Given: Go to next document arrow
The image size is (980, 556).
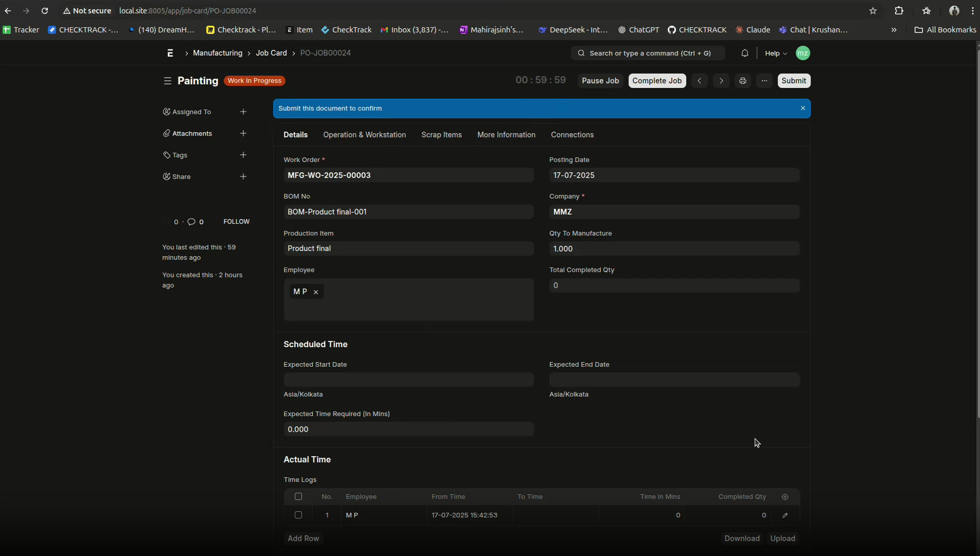Looking at the screenshot, I should point(721,81).
